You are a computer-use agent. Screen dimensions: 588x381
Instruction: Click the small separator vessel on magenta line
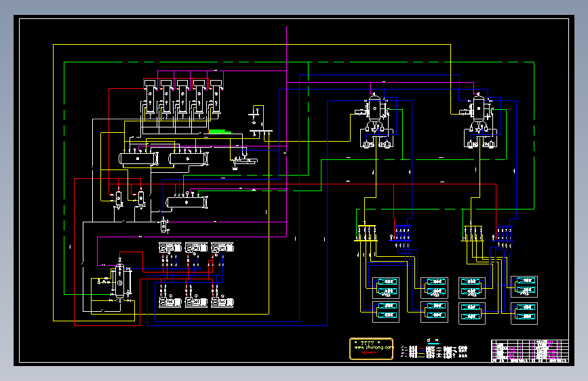click(x=164, y=225)
